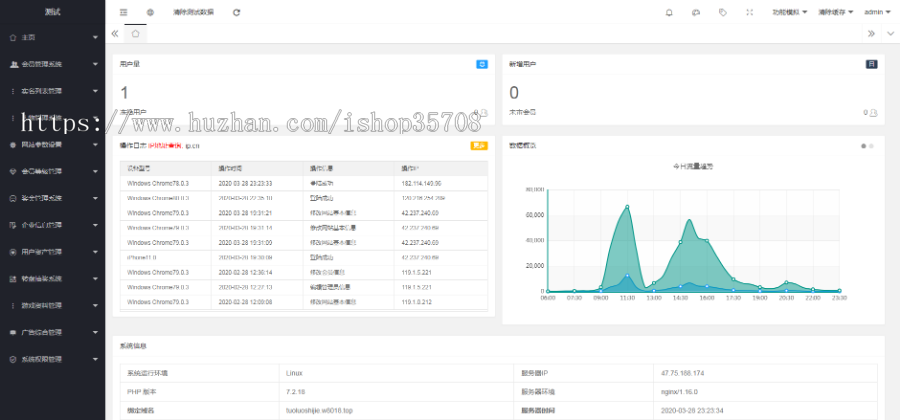Collapse the sidebar using the menu fold icon
Viewport: 900px width, 420px height.
123,12
